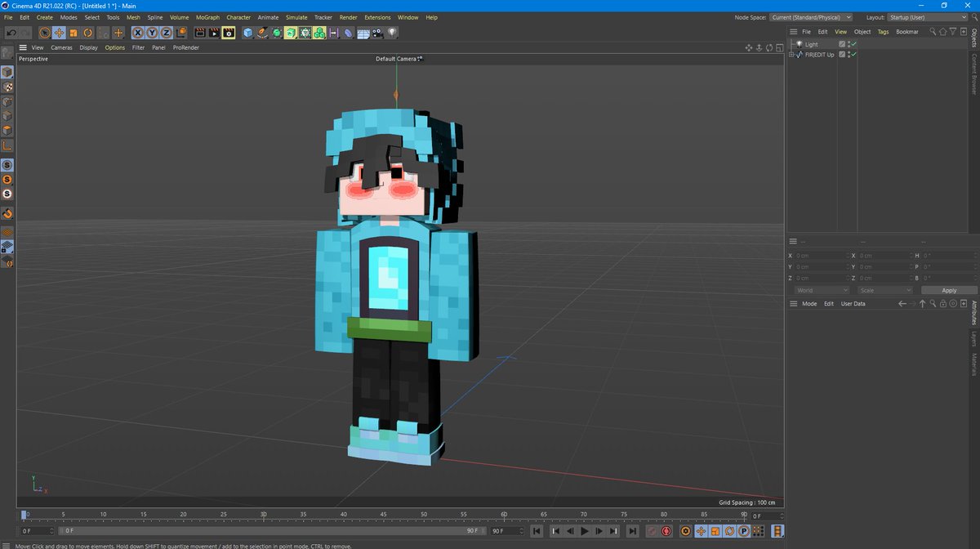This screenshot has height=549, width=980.
Task: Activate the Rotate tool in top toolbar
Action: pyautogui.click(x=88, y=33)
